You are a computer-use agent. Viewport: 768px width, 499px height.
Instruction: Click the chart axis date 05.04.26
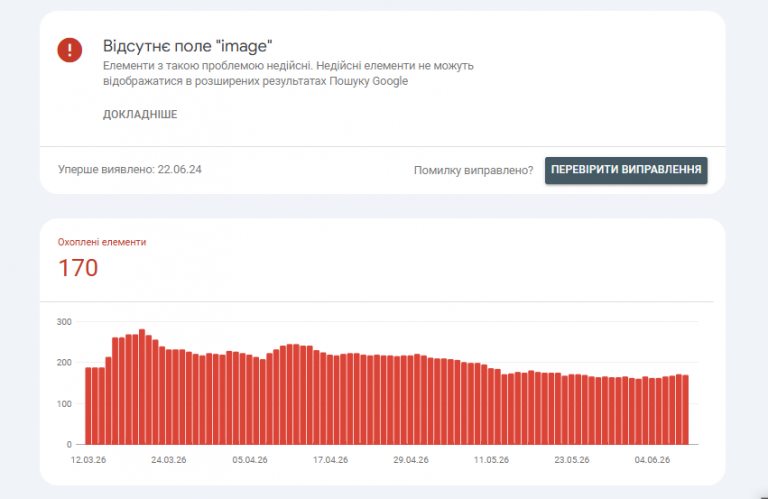coord(250,460)
